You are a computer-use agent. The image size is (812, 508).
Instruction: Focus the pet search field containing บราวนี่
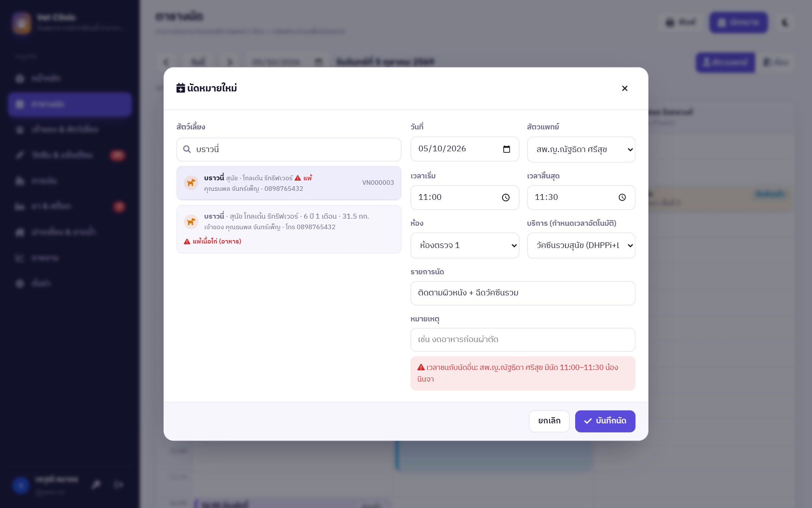tap(289, 149)
